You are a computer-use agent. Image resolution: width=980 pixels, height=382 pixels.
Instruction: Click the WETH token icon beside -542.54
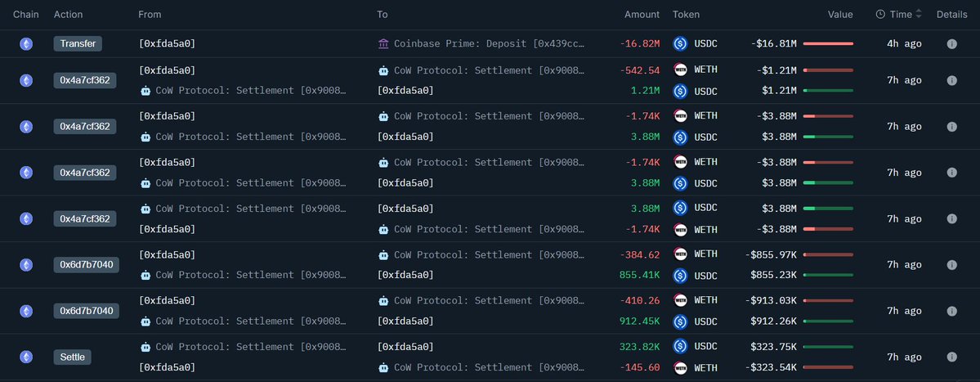680,70
